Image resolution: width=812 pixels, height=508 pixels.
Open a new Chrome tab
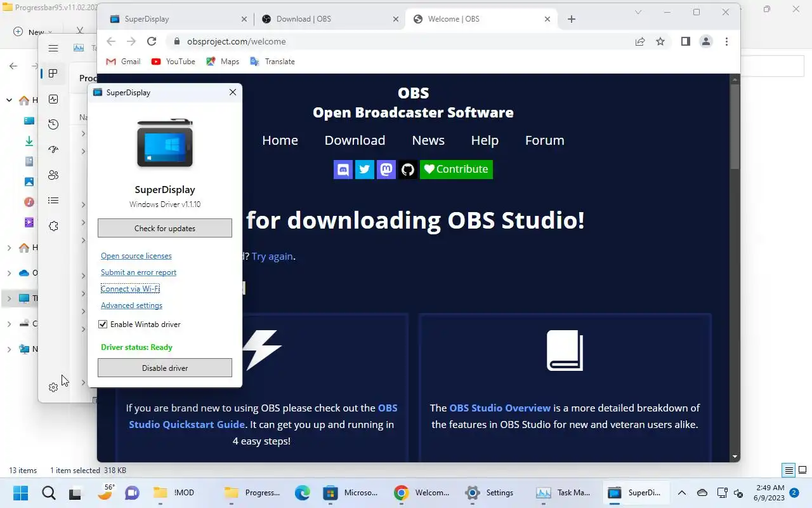(x=572, y=19)
